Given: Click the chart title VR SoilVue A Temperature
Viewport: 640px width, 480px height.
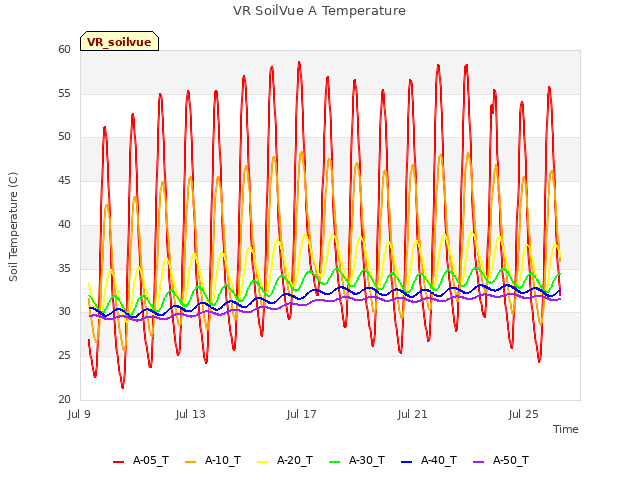Looking at the screenshot, I should [x=319, y=11].
